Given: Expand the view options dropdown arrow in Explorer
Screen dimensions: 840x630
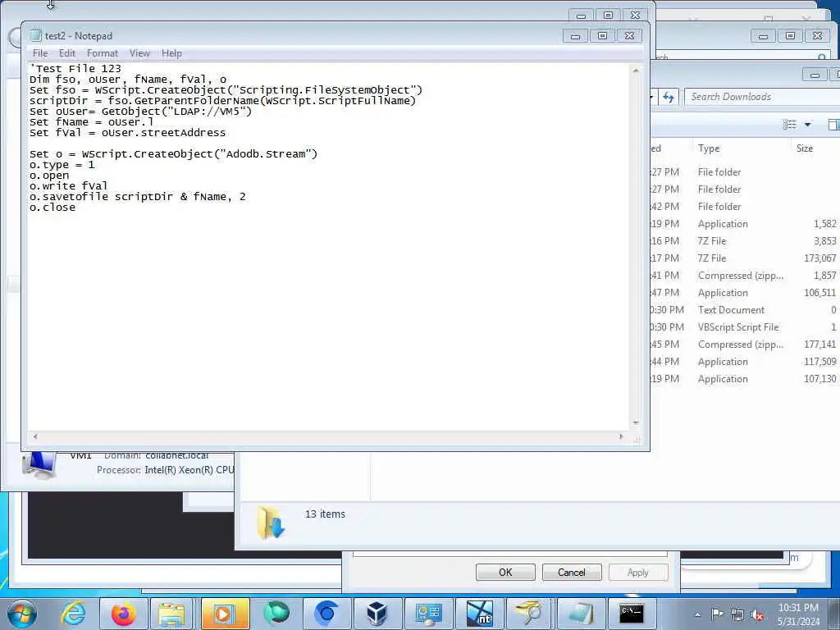Looking at the screenshot, I should (807, 125).
